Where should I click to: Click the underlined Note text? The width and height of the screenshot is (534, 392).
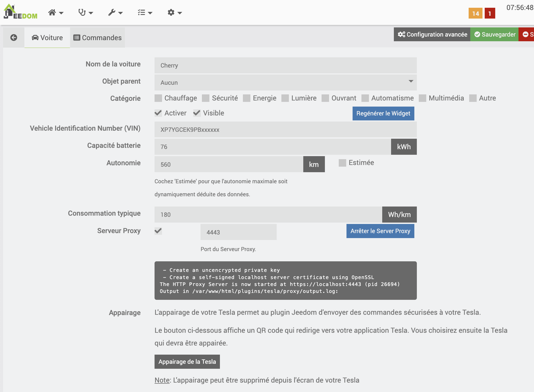click(x=162, y=380)
